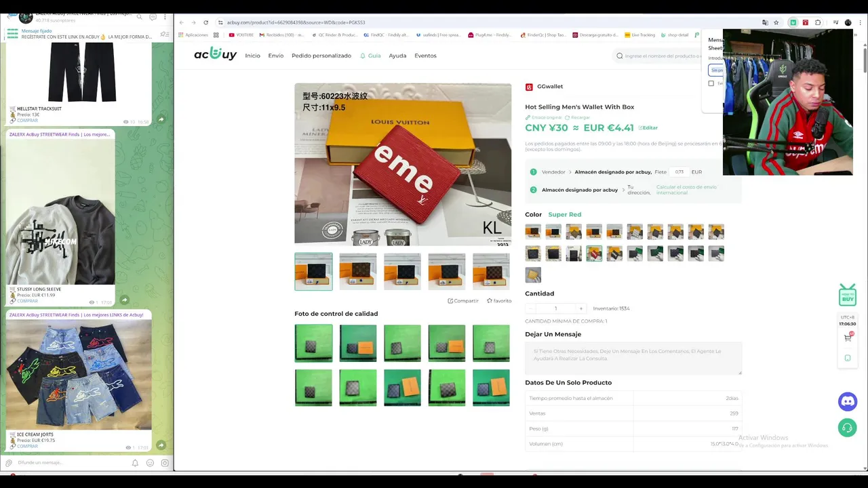Click the Flete amount input field
Viewport: 868px width, 488px height.
[x=679, y=172]
